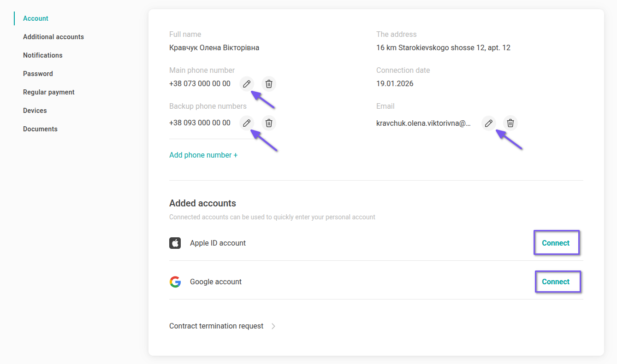Screen dimensions: 617x364
Task: Click Add phone number link
Action: 203,155
